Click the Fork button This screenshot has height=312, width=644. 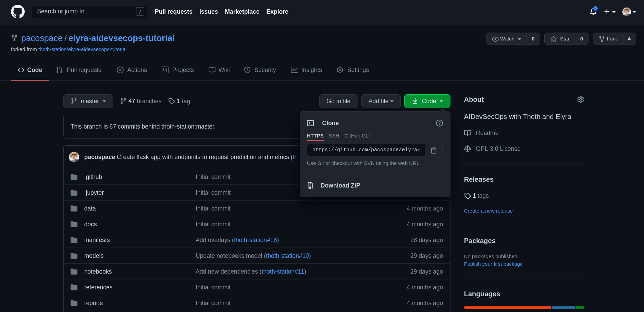(x=608, y=39)
